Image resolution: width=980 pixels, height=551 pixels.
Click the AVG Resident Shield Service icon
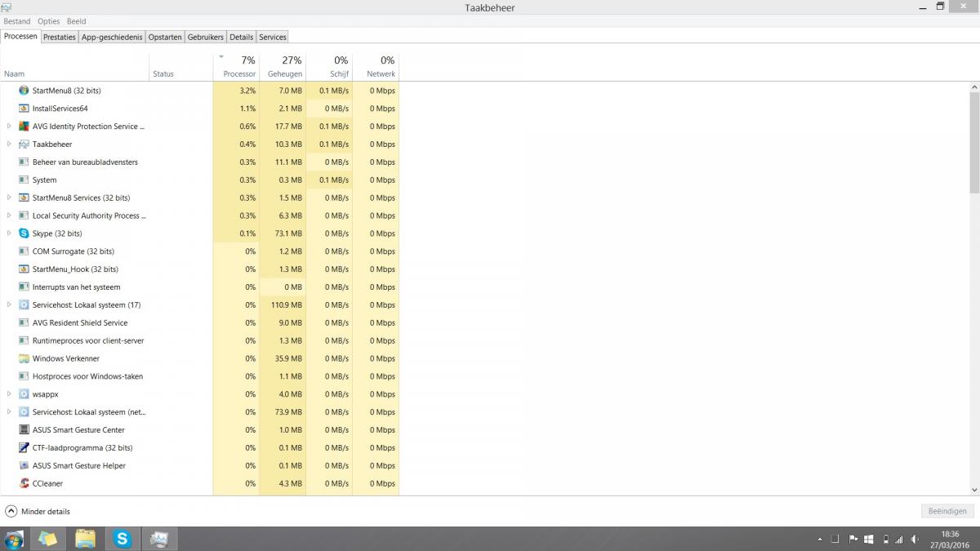point(24,323)
